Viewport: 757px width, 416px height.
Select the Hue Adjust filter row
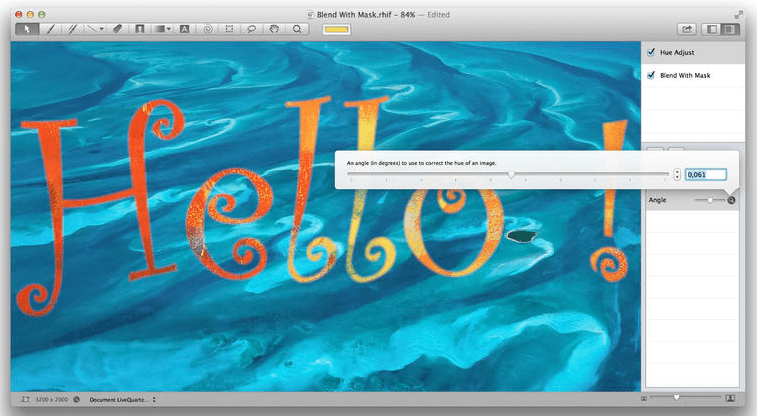(x=693, y=52)
